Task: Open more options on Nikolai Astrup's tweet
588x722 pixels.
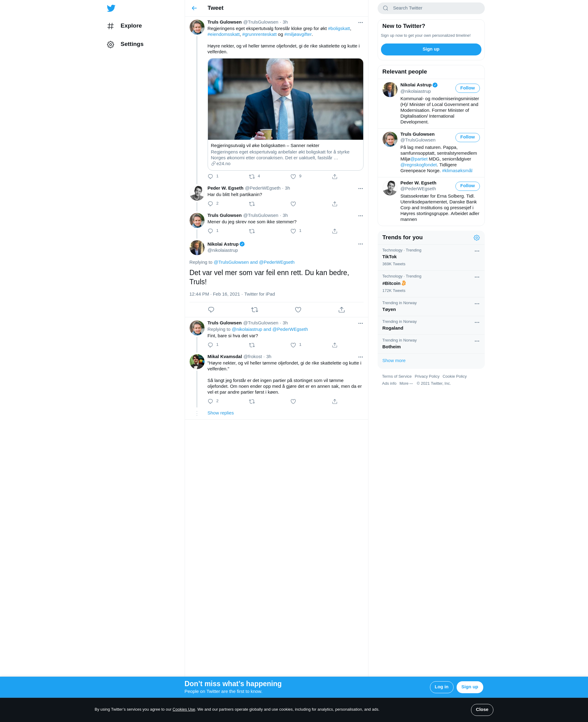Action: pos(360,244)
